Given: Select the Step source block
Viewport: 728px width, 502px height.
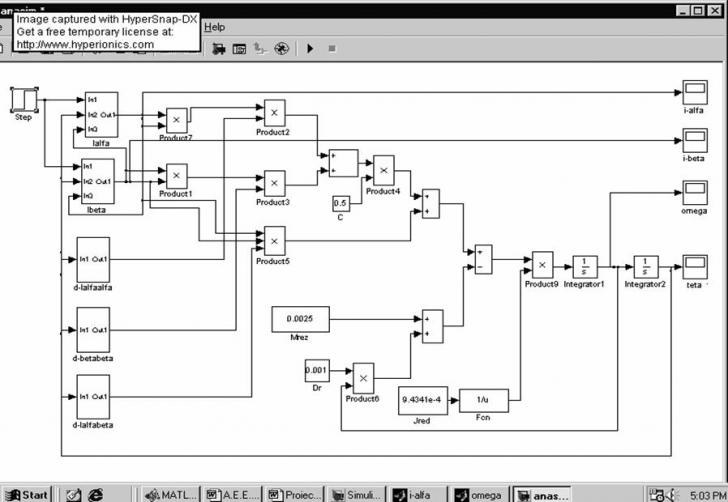Looking at the screenshot, I should tap(24, 100).
